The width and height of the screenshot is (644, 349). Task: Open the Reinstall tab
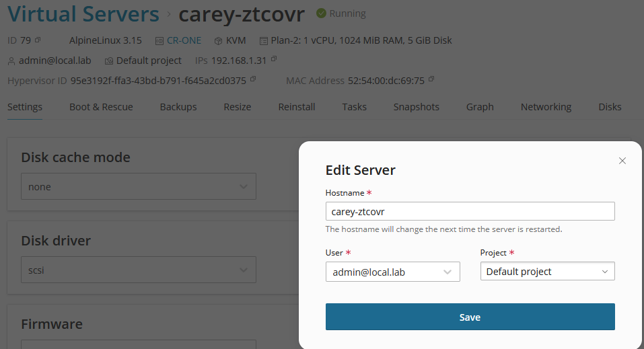click(297, 107)
